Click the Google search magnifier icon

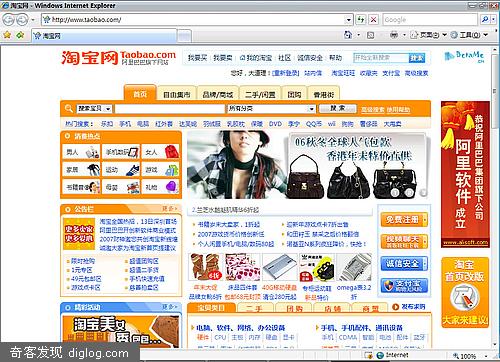(x=485, y=20)
